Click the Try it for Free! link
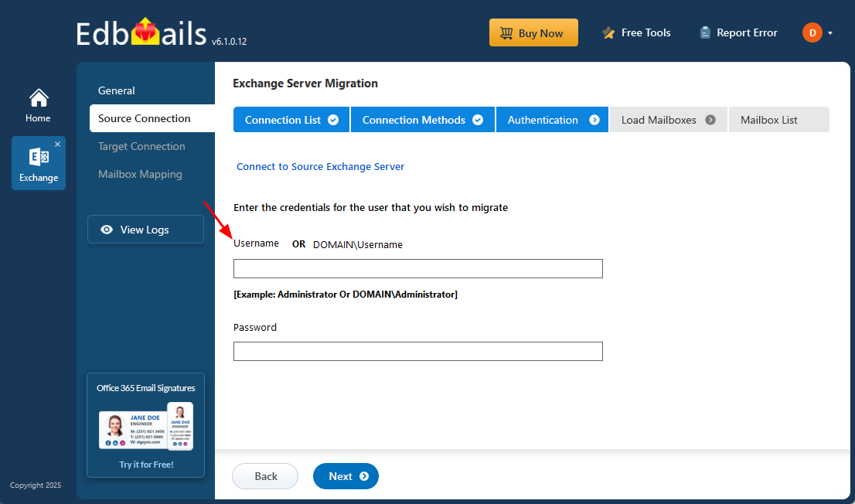The width and height of the screenshot is (855, 504). (146, 465)
